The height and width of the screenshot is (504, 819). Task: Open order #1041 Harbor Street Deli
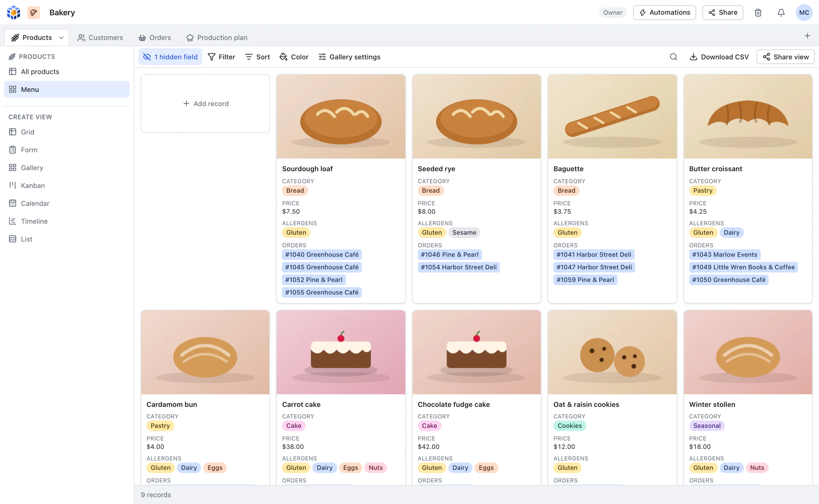(x=594, y=255)
